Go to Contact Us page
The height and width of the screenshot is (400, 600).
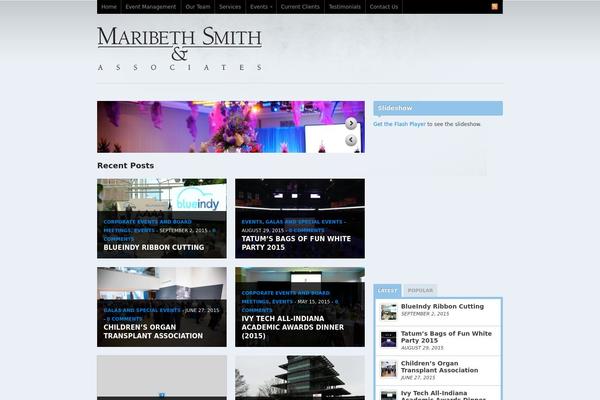(x=384, y=7)
